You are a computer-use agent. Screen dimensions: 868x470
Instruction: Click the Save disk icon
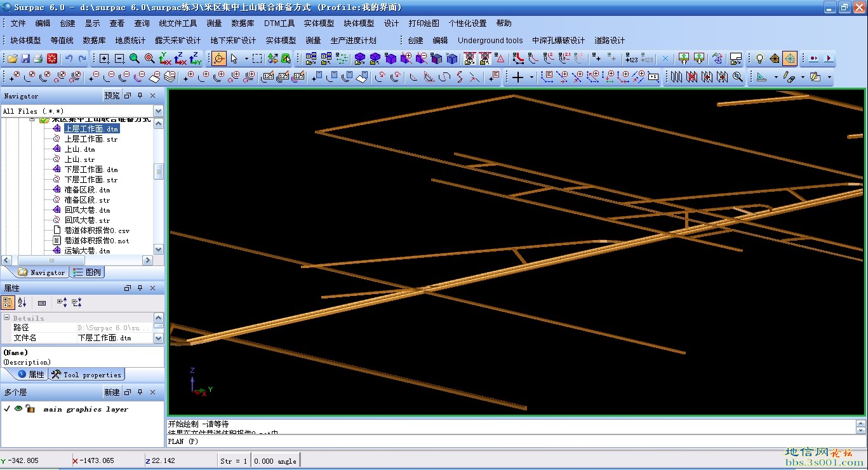click(x=25, y=58)
